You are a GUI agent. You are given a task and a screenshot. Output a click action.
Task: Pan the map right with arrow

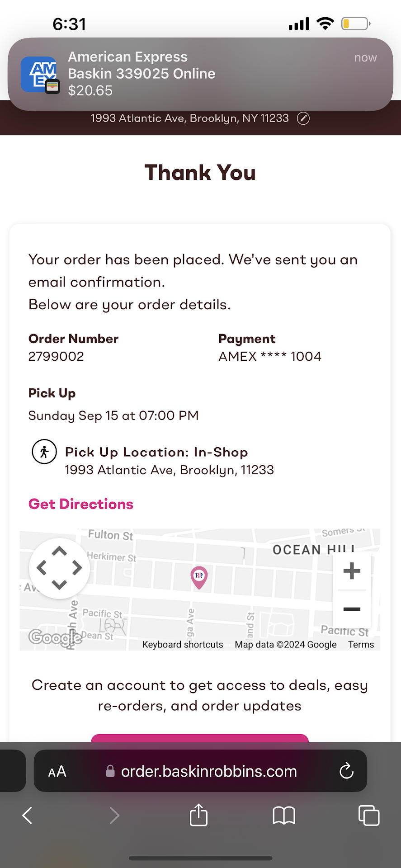point(77,568)
